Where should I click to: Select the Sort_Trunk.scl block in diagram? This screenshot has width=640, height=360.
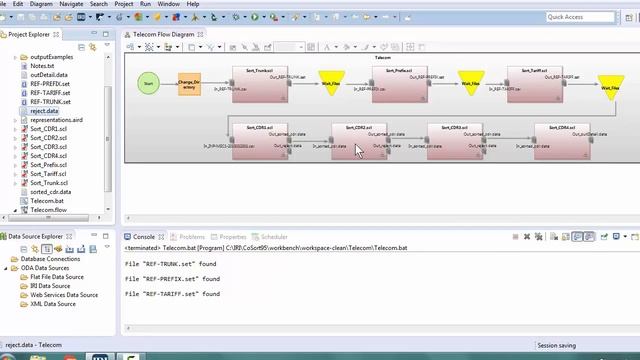click(260, 84)
